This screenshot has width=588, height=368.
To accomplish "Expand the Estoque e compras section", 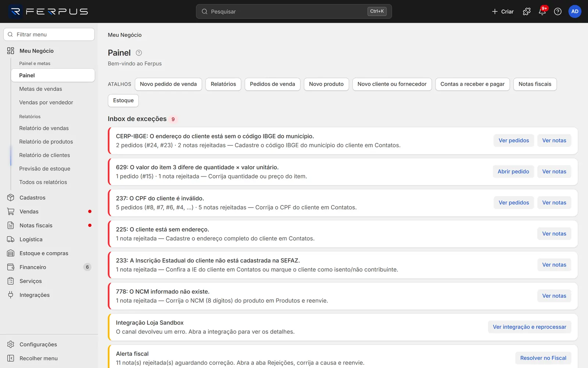I will pos(49,253).
